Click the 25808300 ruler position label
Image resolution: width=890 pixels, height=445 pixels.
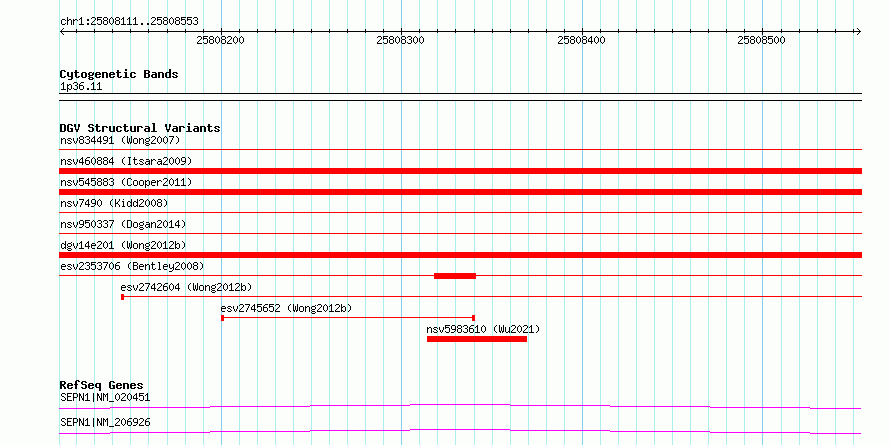coord(401,40)
